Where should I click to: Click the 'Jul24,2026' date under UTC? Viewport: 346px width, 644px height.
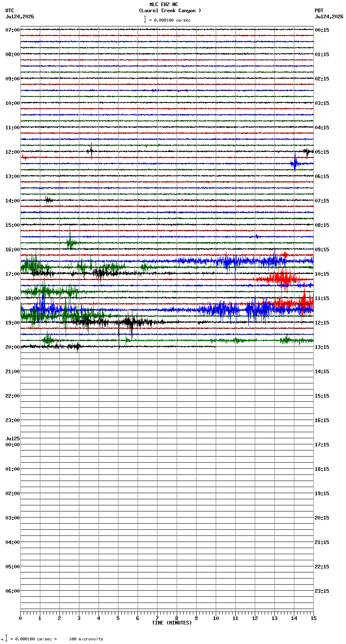[x=20, y=17]
